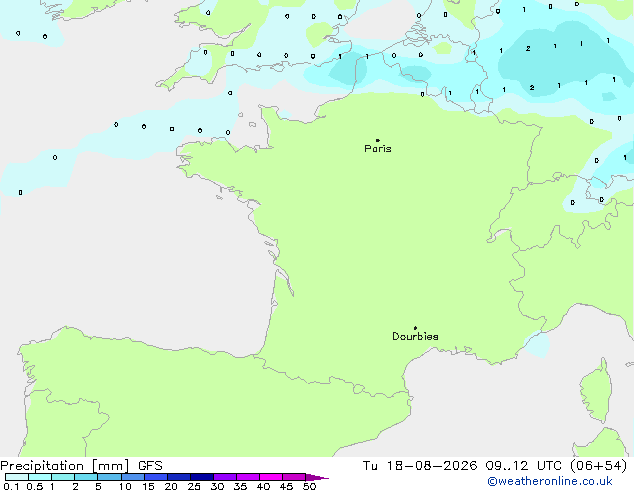Pick the 40–45 mm magenta legend swatch
The height and width of the screenshot is (490, 634).
pos(271,477)
